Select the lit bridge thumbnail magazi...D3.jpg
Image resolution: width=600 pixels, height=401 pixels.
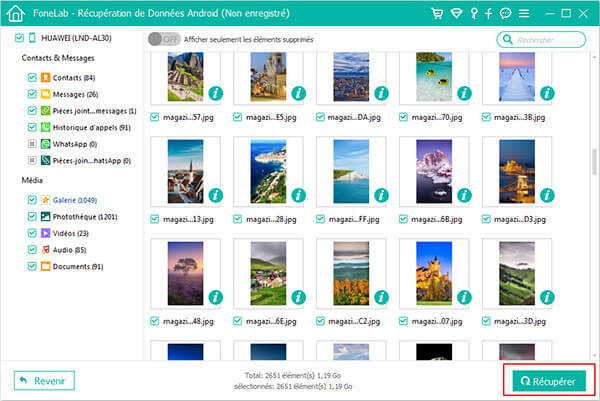click(x=517, y=171)
